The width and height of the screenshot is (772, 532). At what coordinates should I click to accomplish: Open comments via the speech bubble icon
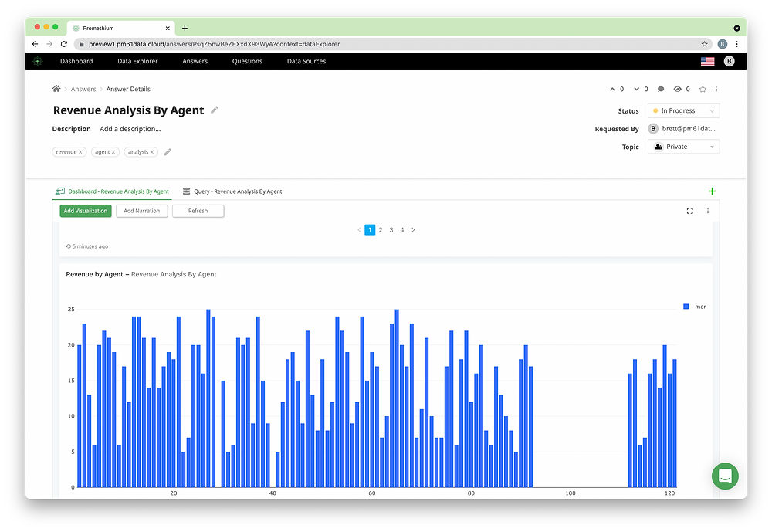click(x=660, y=89)
